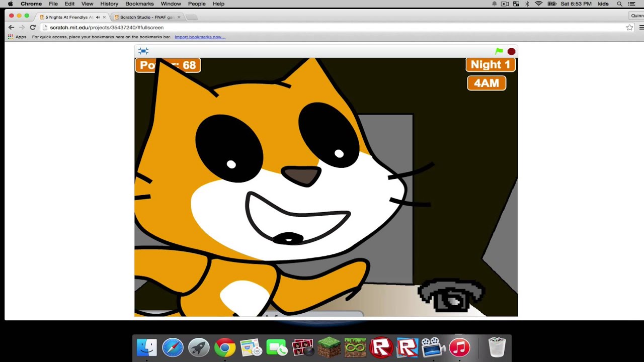Switch to the Scratch Studio - FNAF tab
This screenshot has height=362, width=644.
point(144,17)
